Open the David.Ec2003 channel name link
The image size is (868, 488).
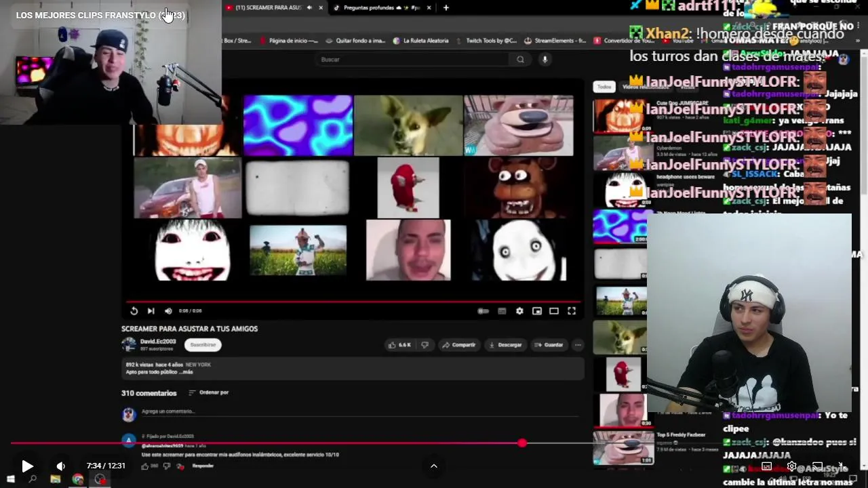coord(158,342)
